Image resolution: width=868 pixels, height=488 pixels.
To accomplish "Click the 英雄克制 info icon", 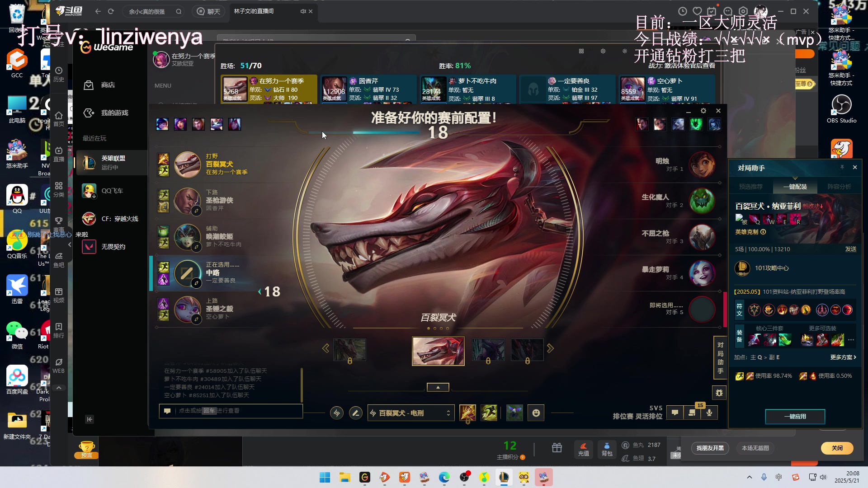I will (x=763, y=232).
